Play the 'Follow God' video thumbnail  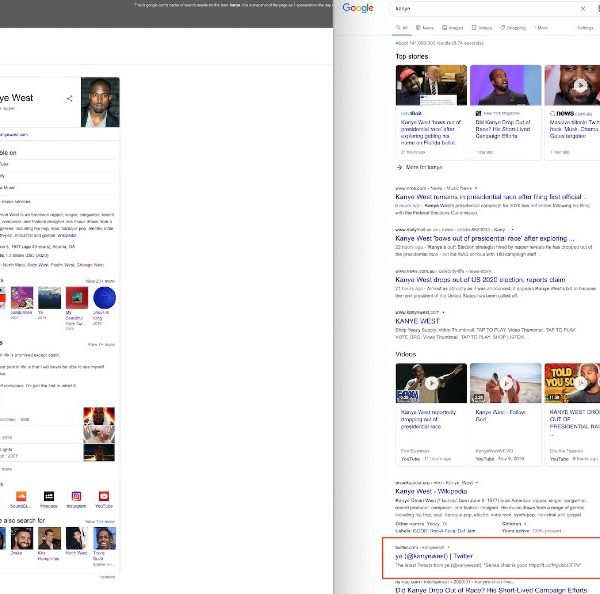click(505, 383)
